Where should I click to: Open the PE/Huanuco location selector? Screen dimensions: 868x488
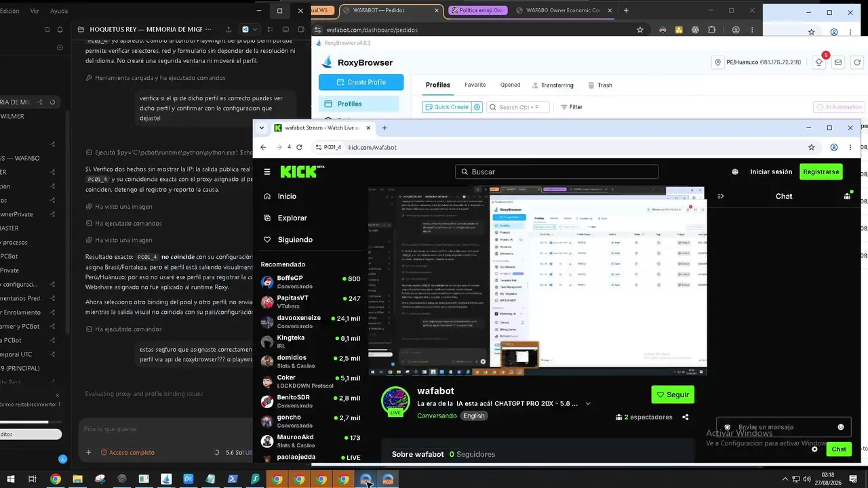tap(757, 62)
